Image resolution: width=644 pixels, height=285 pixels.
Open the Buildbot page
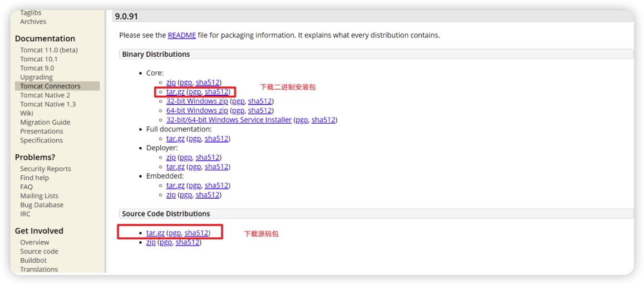pos(33,261)
